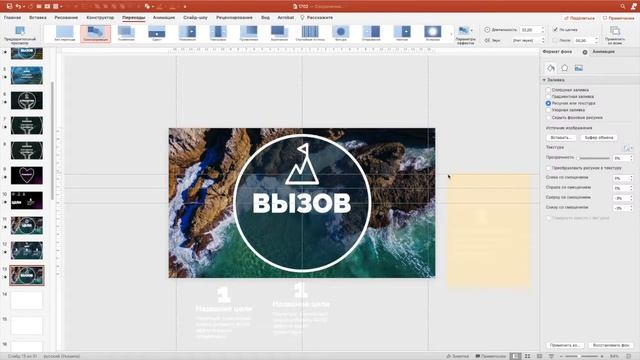Open the Fill paint-bucket tab in Format pane
The image size is (640, 360).
(x=551, y=68)
